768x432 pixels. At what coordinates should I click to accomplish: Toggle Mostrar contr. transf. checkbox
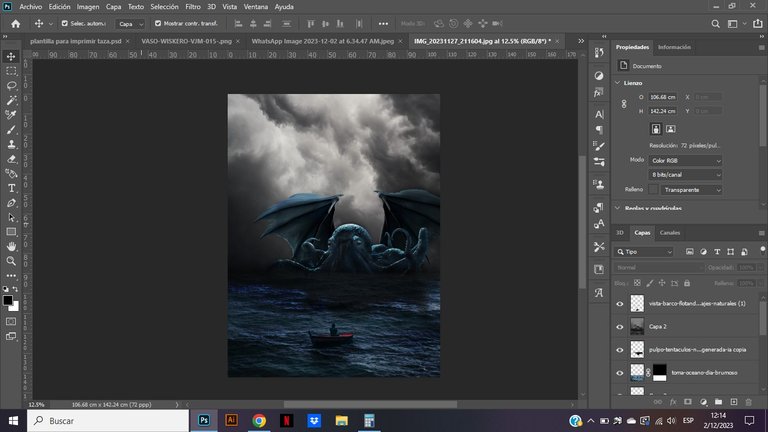tap(158, 24)
